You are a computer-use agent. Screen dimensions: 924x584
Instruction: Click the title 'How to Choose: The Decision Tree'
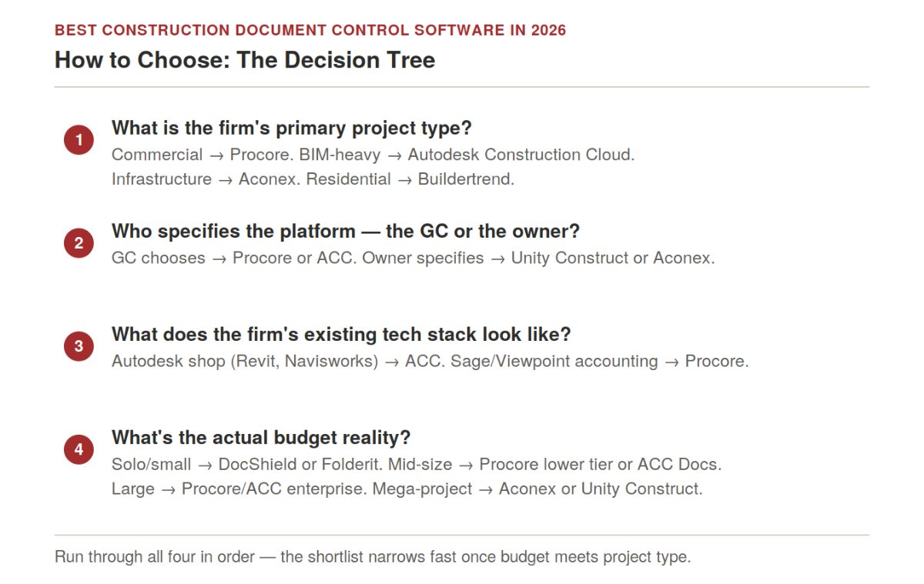pyautogui.click(x=245, y=60)
